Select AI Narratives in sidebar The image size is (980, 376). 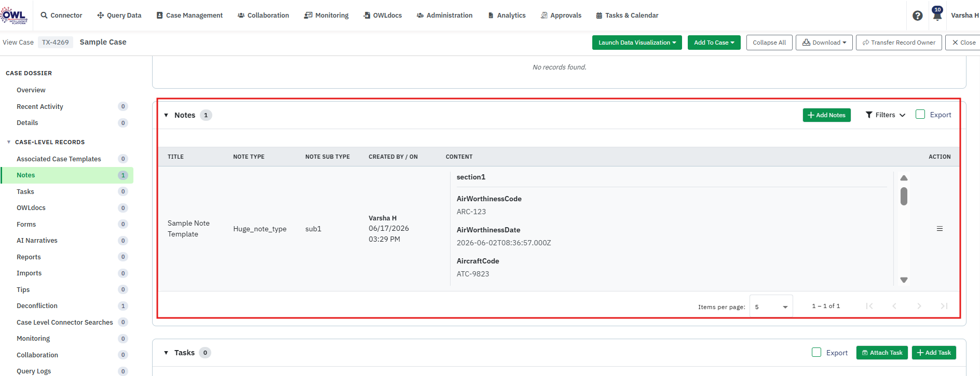(x=37, y=241)
